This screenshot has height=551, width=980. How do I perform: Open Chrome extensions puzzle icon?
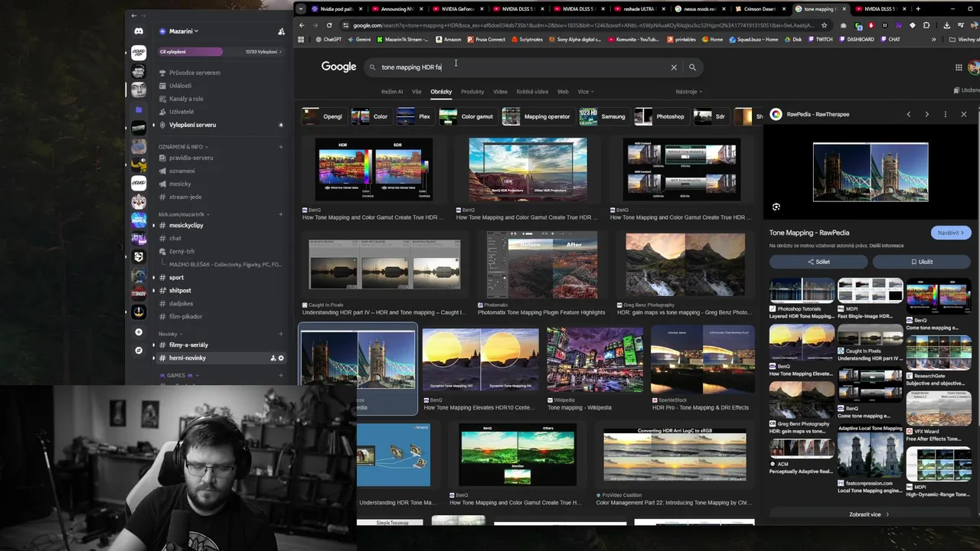tap(926, 25)
